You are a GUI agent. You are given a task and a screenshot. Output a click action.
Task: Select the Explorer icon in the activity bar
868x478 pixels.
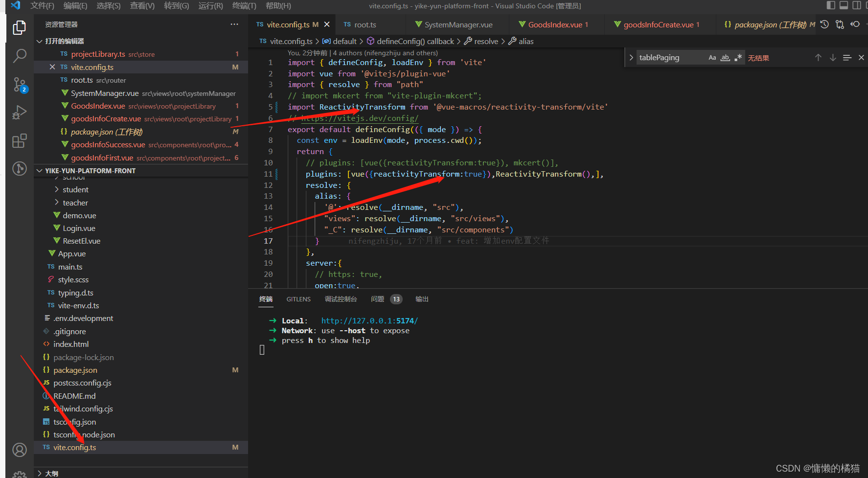(x=19, y=27)
